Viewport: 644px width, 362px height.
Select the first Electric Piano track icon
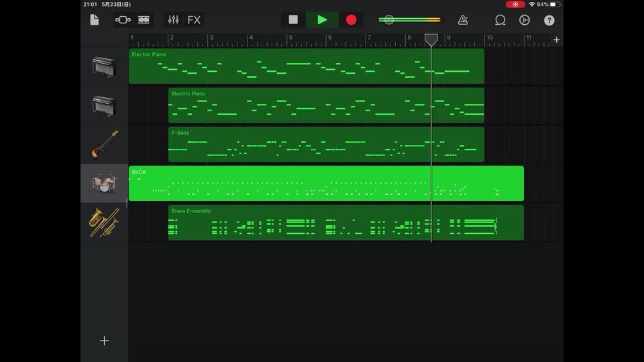[104, 66]
